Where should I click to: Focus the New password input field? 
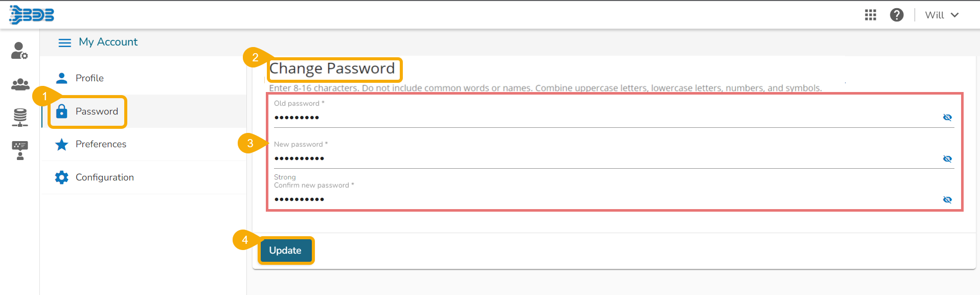point(603,158)
